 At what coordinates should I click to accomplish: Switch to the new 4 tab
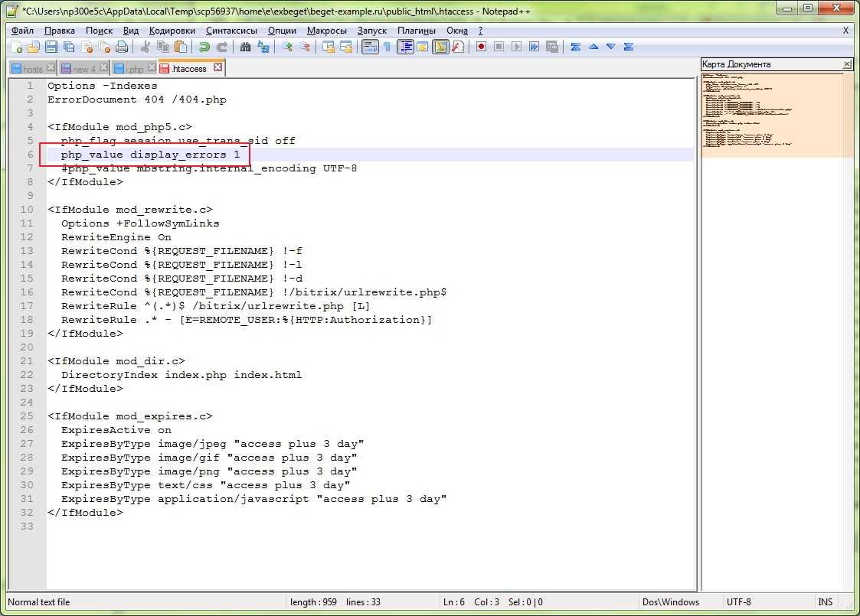tap(83, 69)
